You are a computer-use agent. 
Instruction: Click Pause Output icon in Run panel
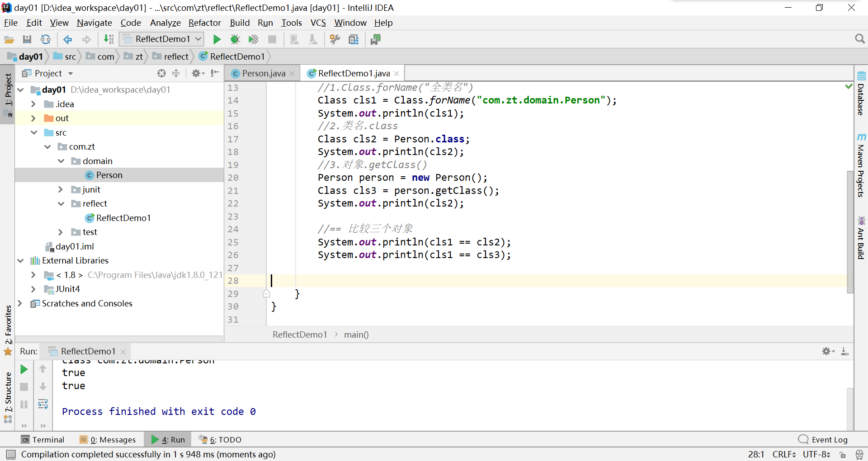tap(24, 404)
